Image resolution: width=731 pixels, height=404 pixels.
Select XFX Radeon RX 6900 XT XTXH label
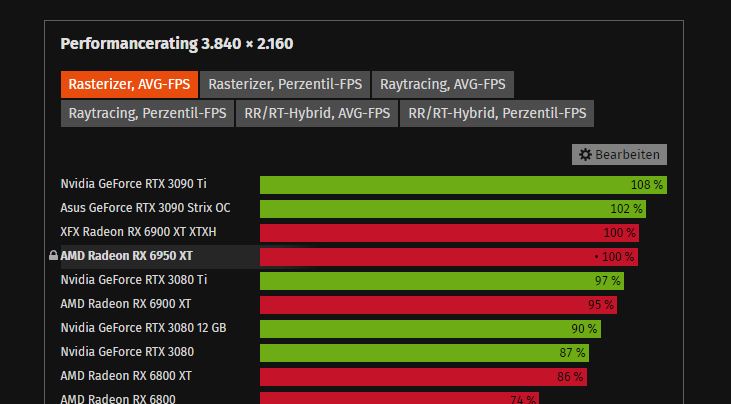point(138,232)
